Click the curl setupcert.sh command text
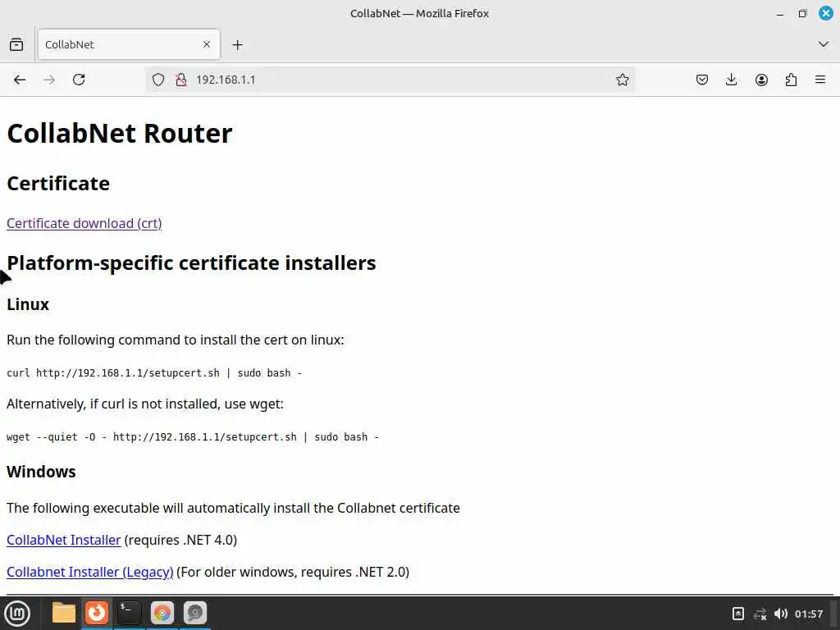Viewport: 840px width, 630px height. click(x=154, y=373)
